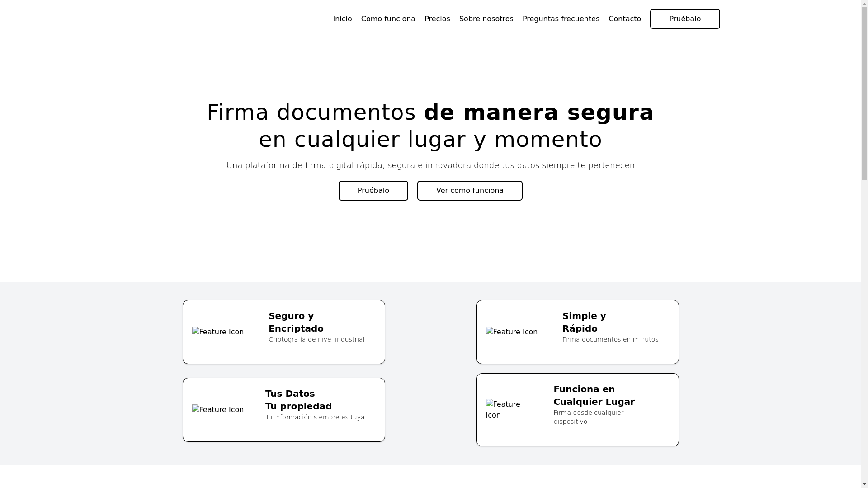Open Preguntas frecuentes page

click(561, 19)
